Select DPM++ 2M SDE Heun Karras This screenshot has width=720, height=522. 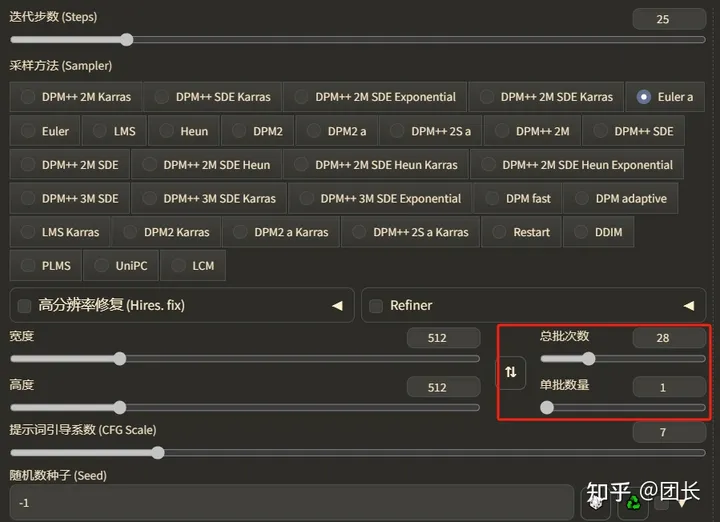[376, 165]
